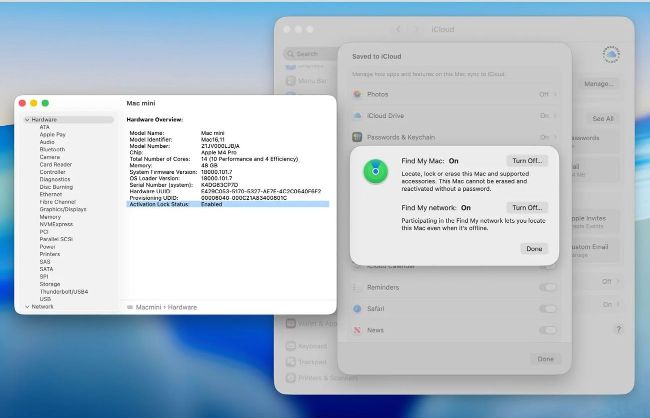Click the Trackpad icon in settings sidebar
Image resolution: width=650 pixels, height=418 pixels.
(x=291, y=362)
